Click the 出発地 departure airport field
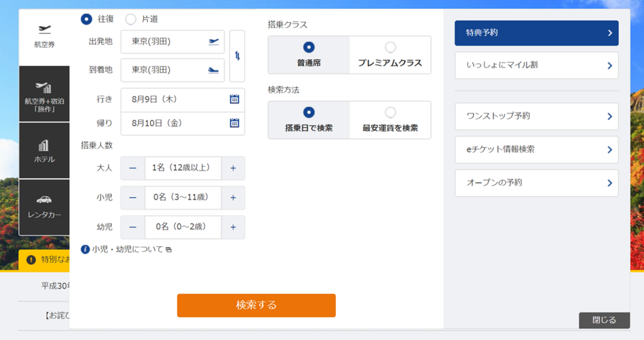Image resolution: width=644 pixels, height=340 pixels. pyautogui.click(x=172, y=42)
